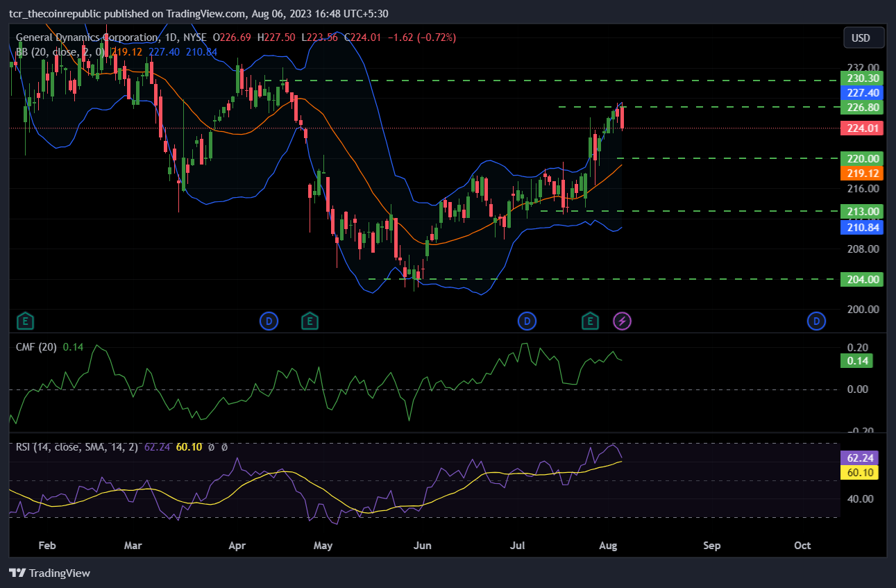Click the Jul label on the time axis

point(518,546)
